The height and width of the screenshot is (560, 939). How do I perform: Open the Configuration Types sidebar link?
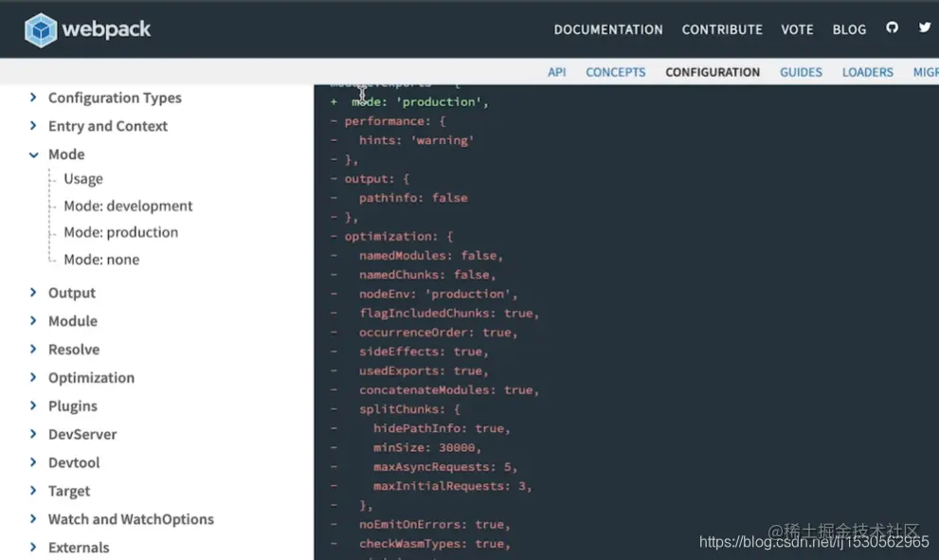point(115,98)
